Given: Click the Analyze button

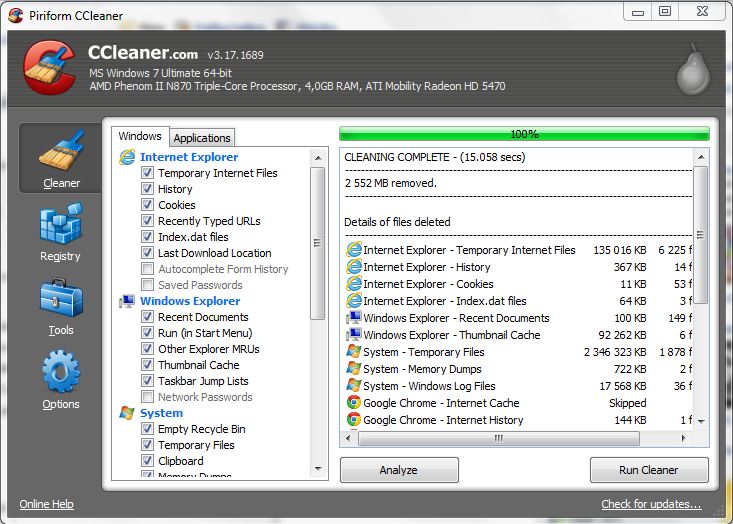Looking at the screenshot, I should click(x=399, y=470).
